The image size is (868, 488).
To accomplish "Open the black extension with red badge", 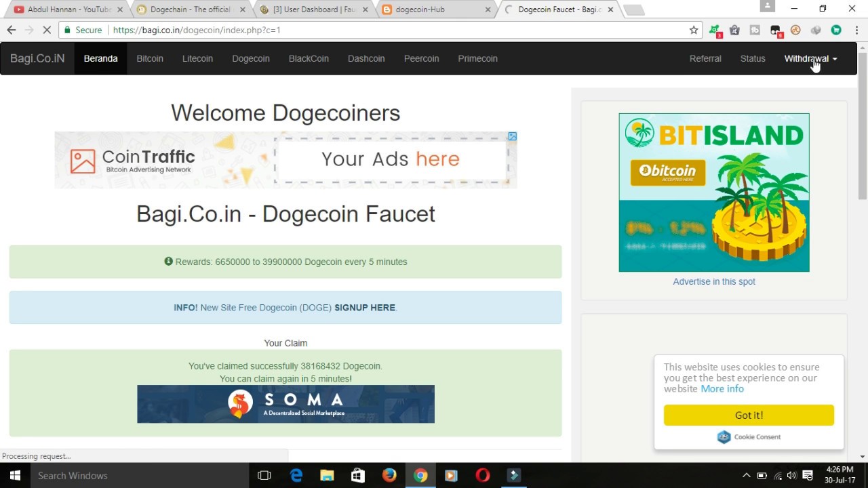I will click(776, 30).
